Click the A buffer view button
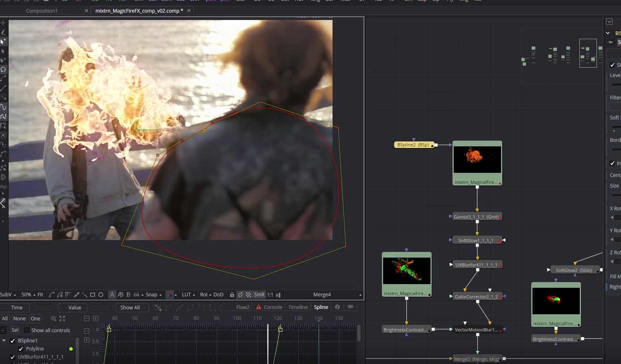The image size is (621, 364). [x=112, y=295]
